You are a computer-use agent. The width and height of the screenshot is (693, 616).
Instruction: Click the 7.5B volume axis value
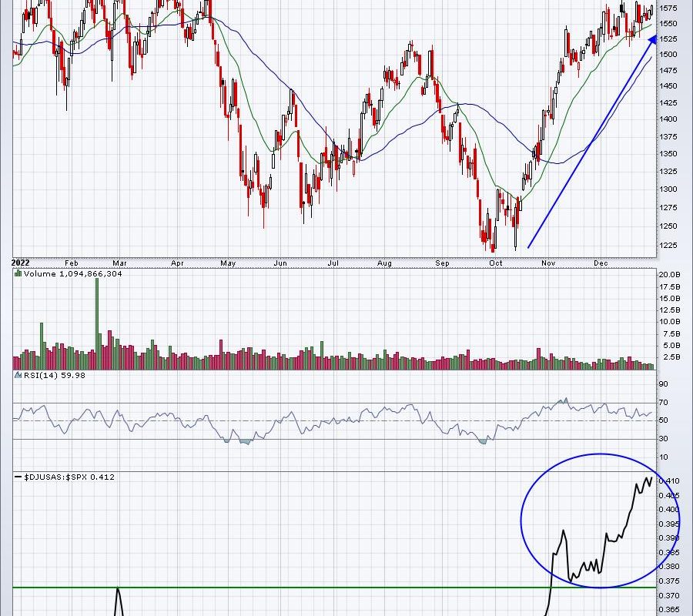(x=671, y=333)
